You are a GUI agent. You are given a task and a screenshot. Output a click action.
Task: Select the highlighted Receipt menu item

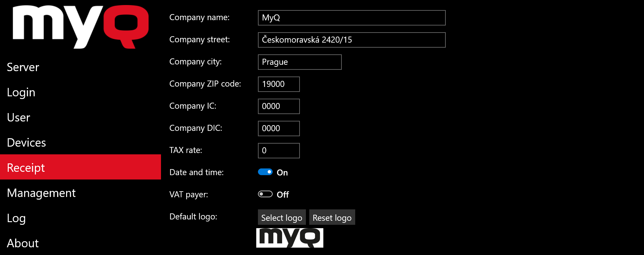click(x=26, y=167)
